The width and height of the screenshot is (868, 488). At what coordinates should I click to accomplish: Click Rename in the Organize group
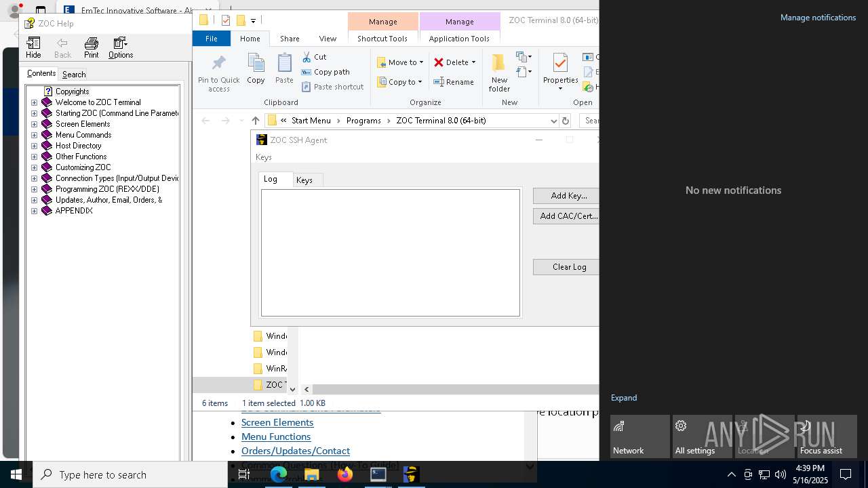point(454,82)
